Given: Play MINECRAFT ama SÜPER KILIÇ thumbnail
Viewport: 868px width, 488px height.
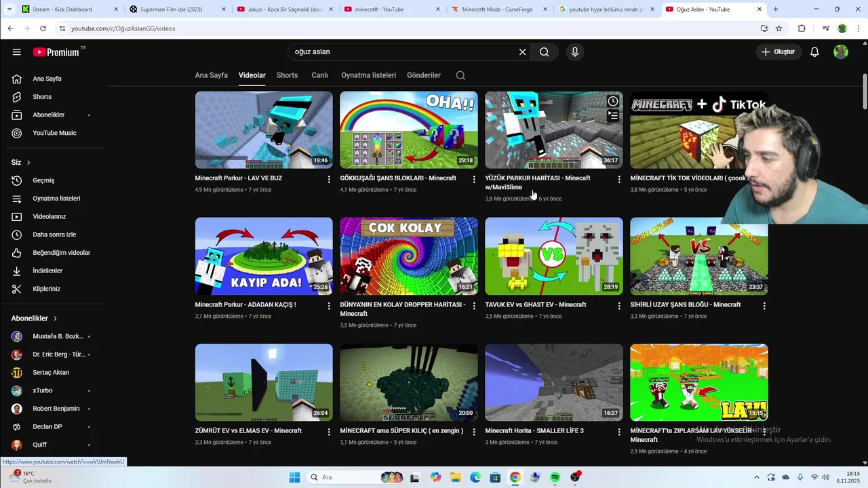Looking at the screenshot, I should pos(409,382).
